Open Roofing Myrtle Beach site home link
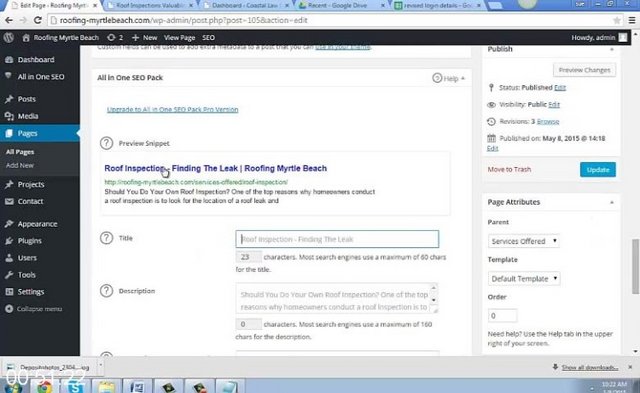The width and height of the screenshot is (640, 393). 60,38
